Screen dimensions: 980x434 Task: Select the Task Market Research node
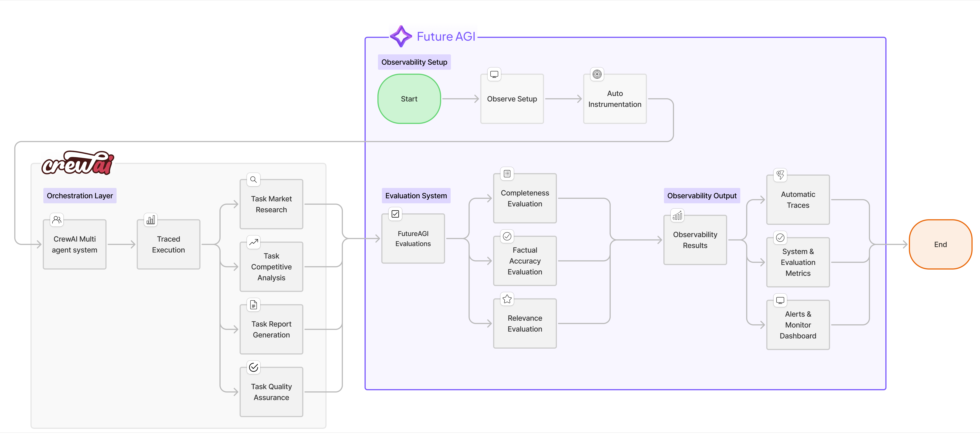coord(271,204)
